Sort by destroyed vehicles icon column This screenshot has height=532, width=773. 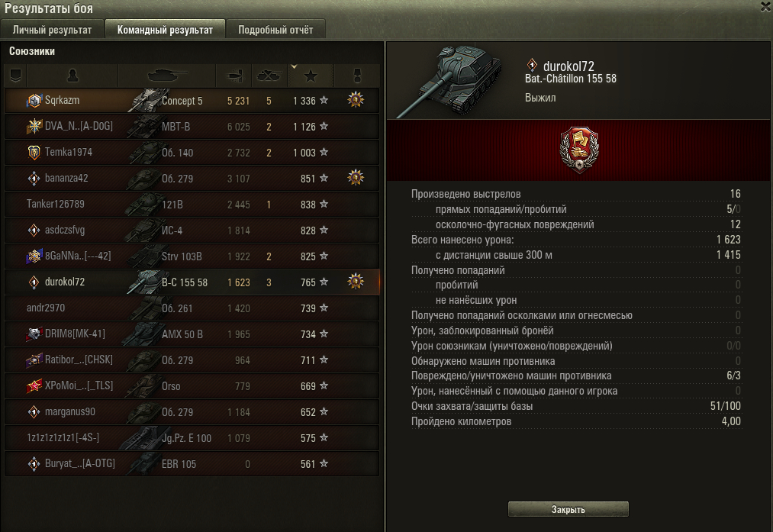pos(269,76)
